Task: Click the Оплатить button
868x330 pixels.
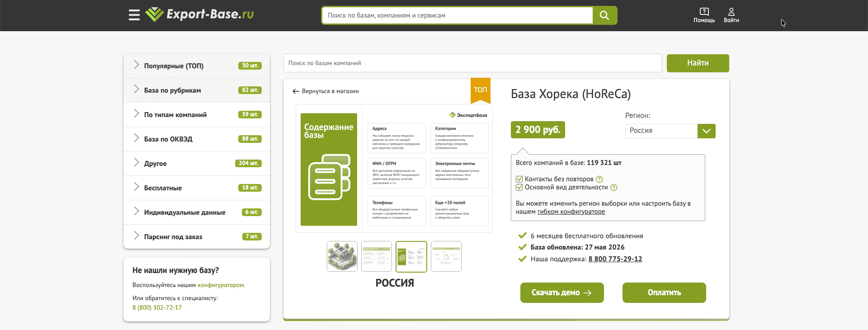Action: pyautogui.click(x=664, y=293)
